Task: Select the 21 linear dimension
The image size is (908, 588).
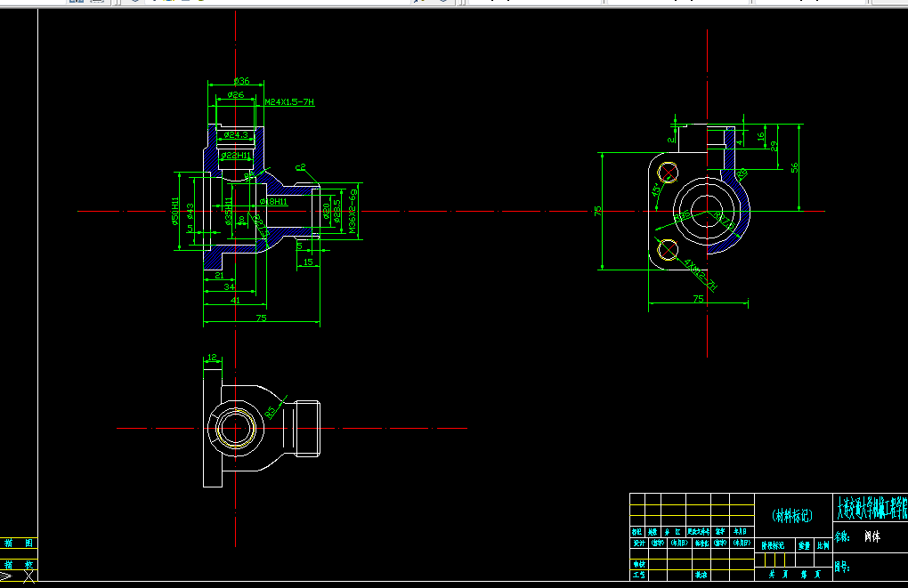Action: pos(219,276)
